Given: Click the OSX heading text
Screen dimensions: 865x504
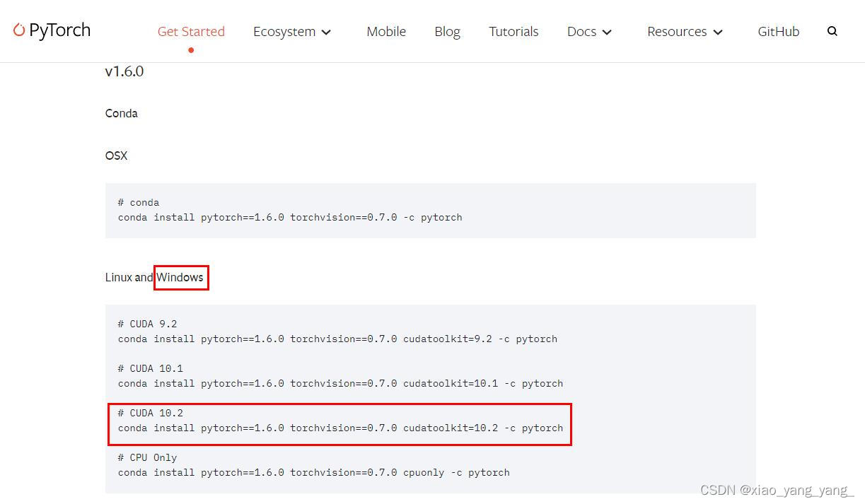Looking at the screenshot, I should (116, 156).
